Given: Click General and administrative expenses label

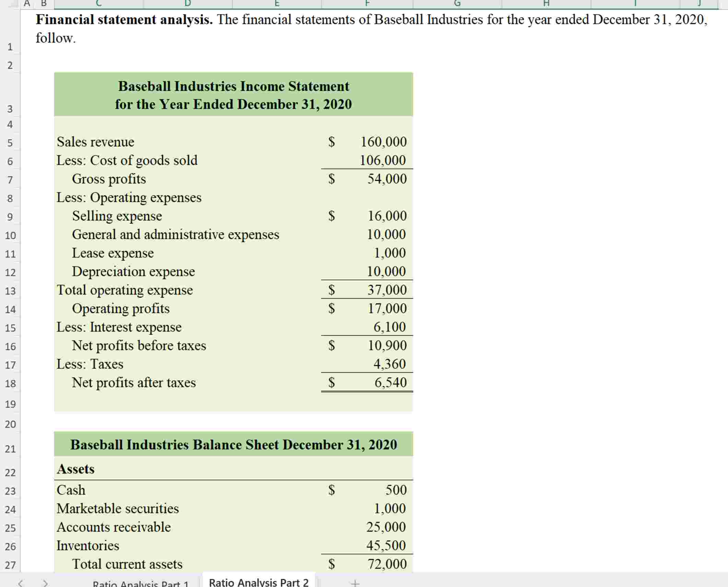Looking at the screenshot, I should 175,235.
